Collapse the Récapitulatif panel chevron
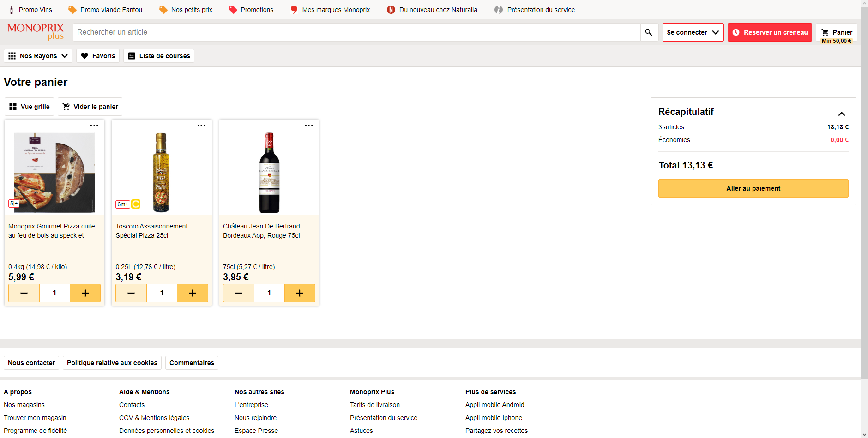Image resolution: width=868 pixels, height=438 pixels. coord(842,114)
